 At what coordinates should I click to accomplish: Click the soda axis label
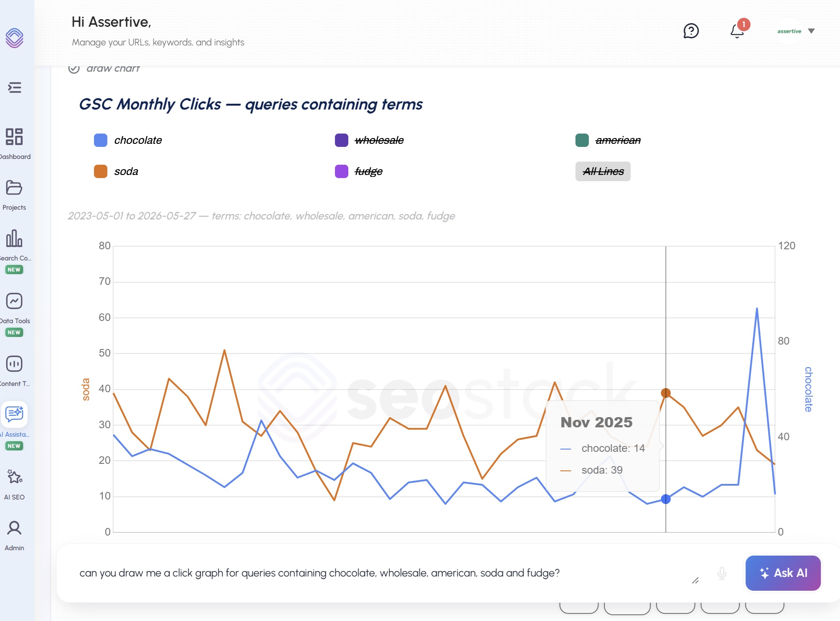pyautogui.click(x=86, y=390)
